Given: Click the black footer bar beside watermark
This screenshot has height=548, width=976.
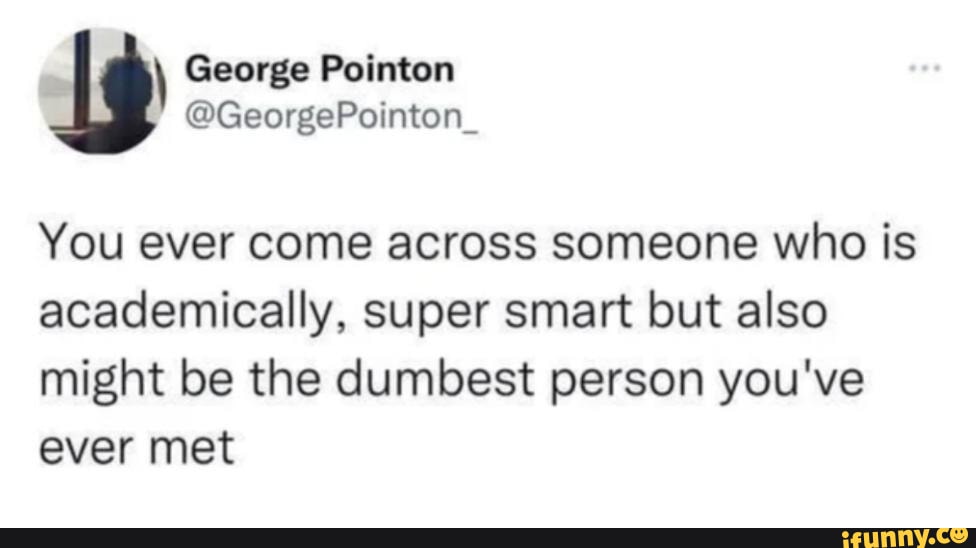Looking at the screenshot, I should click(x=417, y=538).
